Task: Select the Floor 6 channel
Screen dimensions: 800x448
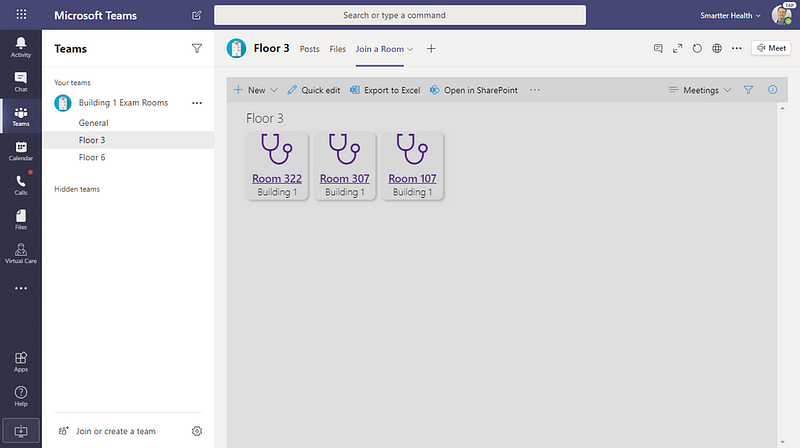Action: tap(92, 157)
